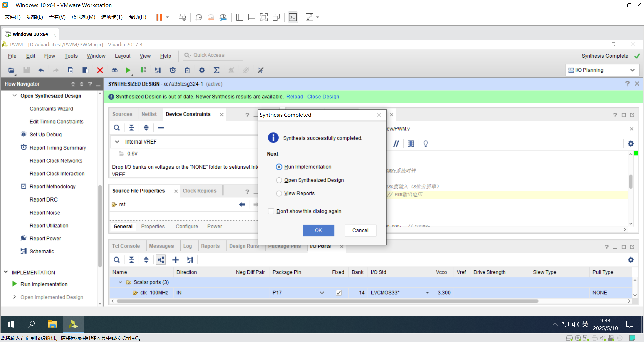This screenshot has width=644, height=342.
Task: Open the I/O Planning layout dropdown
Action: 602,70
